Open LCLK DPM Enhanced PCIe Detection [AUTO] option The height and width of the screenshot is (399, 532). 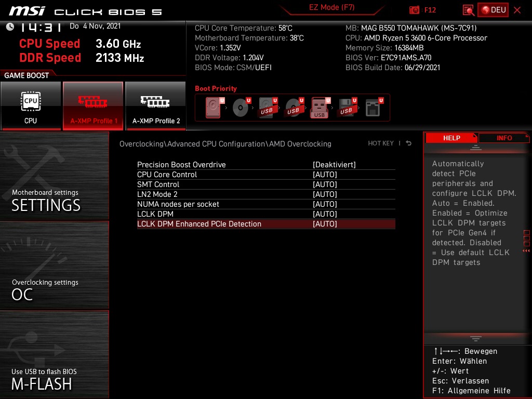pyautogui.click(x=325, y=224)
